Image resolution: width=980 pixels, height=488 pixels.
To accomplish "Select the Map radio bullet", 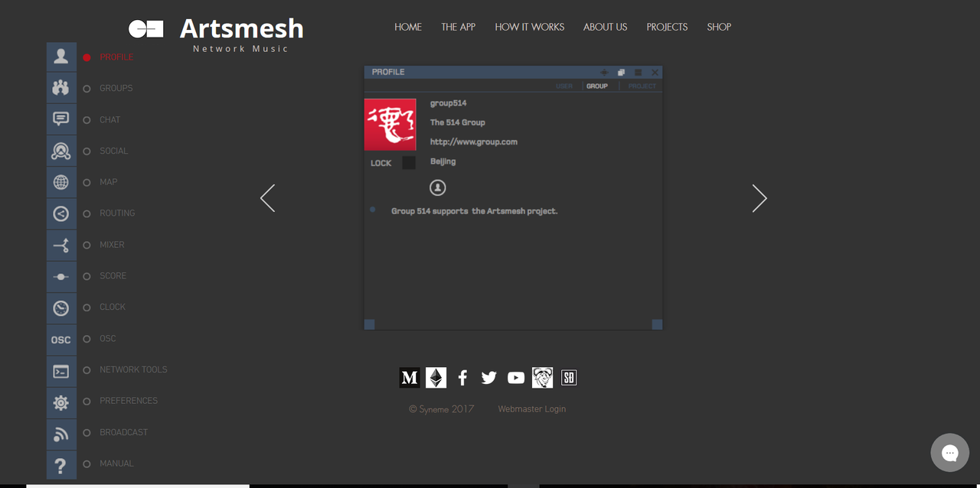I will tap(87, 183).
